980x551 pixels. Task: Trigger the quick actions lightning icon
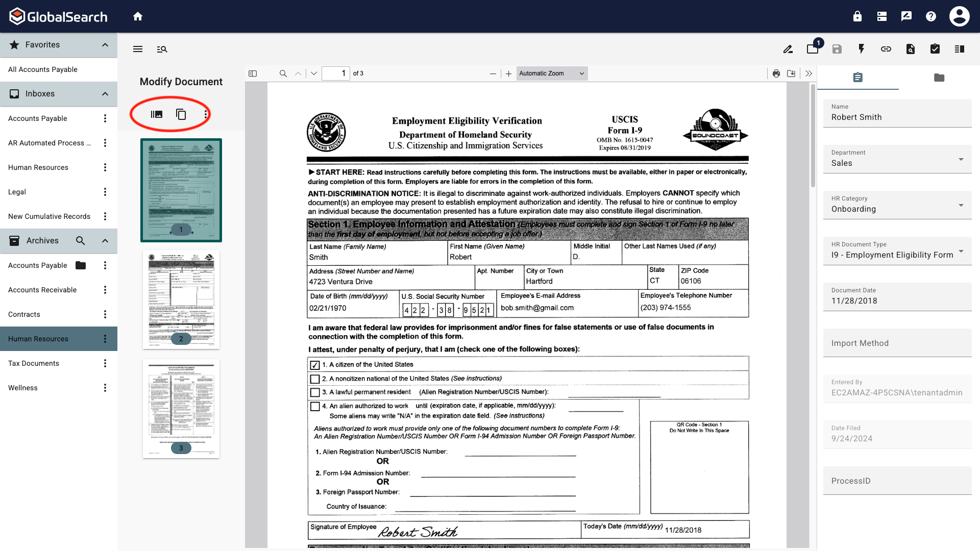click(861, 48)
